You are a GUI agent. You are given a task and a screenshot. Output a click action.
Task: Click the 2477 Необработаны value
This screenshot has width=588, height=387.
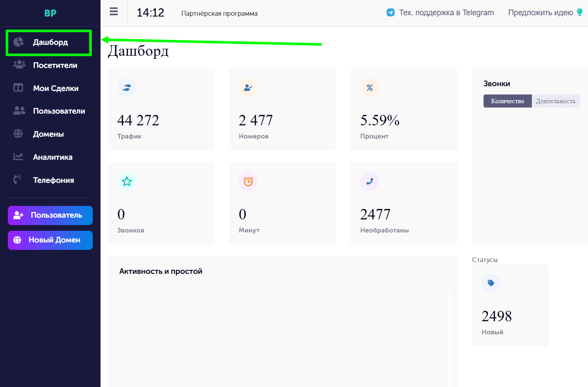pos(375,214)
